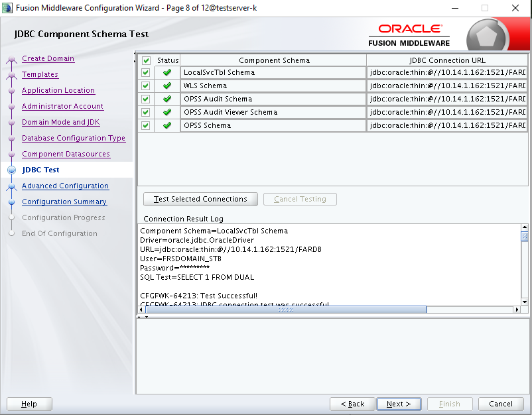Screen dimensions: 532x415
Task: Click the CFGFWK-64213: Test Successful! log line
Action: pyautogui.click(x=198, y=296)
